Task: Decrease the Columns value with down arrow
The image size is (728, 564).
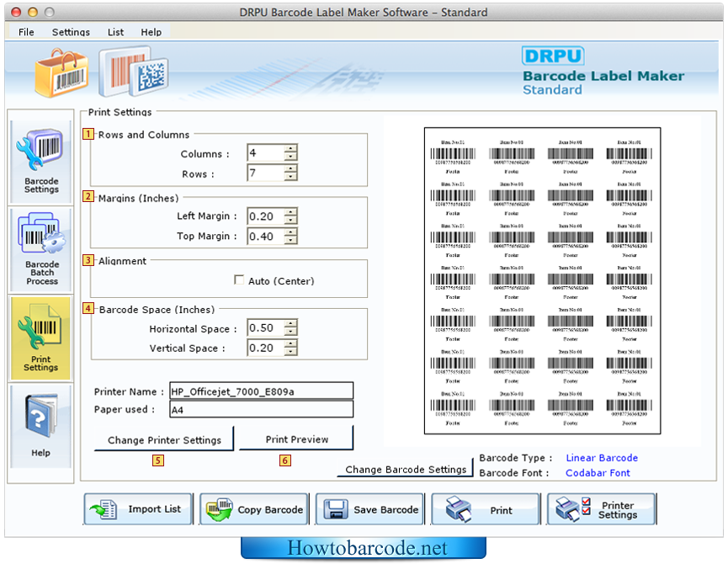Action: coord(290,157)
